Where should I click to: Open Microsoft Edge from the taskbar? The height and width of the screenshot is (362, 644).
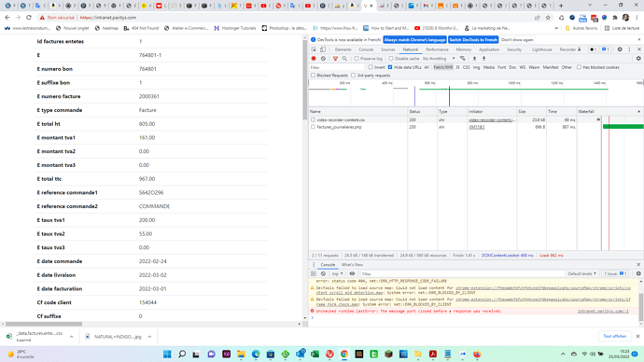[256, 354]
